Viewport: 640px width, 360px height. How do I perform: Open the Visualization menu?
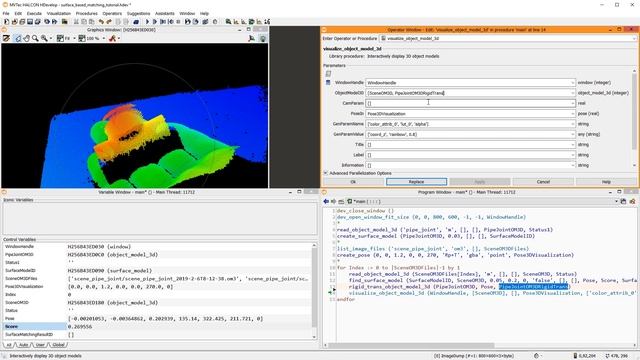point(59,13)
